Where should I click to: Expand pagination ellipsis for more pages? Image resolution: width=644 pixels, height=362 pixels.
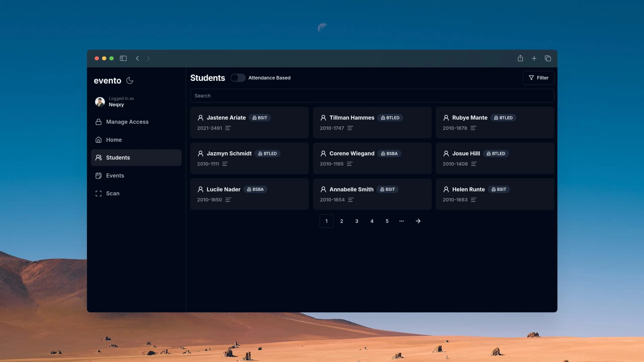pos(401,221)
